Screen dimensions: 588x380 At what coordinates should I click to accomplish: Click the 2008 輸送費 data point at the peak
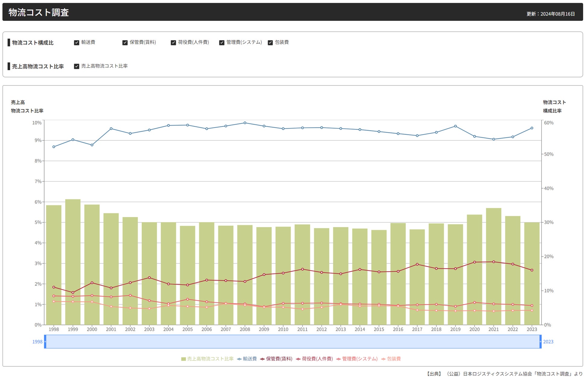pos(245,123)
